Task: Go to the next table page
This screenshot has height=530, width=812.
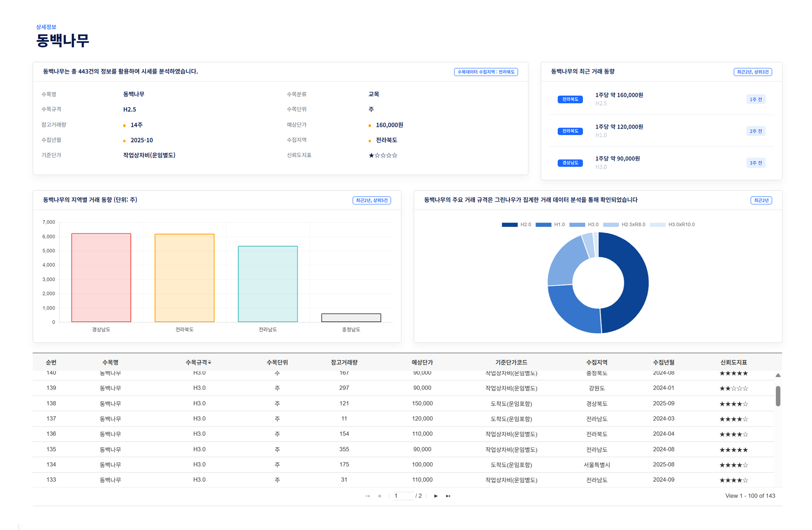Action: pyautogui.click(x=436, y=496)
